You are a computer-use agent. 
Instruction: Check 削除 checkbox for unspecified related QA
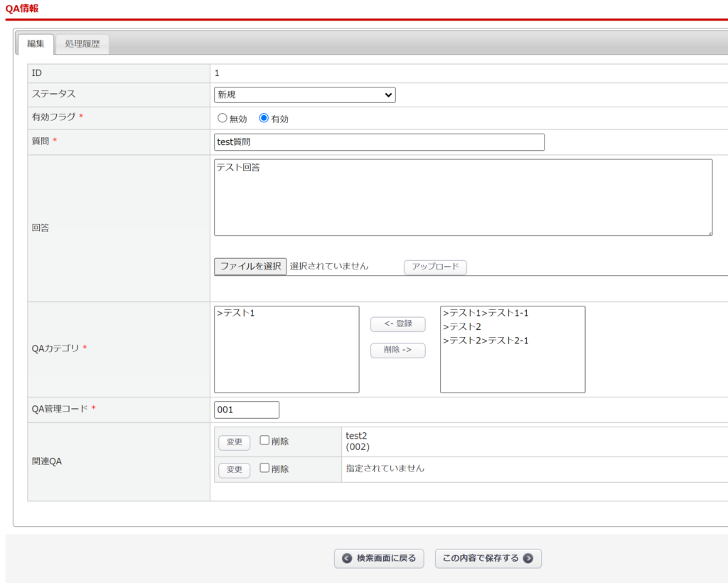[x=264, y=468]
